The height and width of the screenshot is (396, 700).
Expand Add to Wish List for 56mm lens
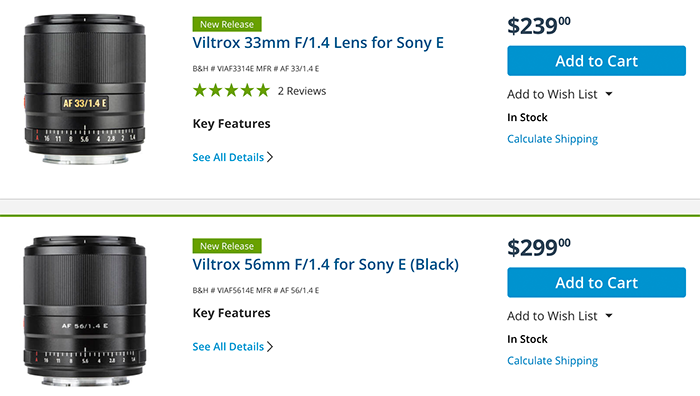point(559,316)
